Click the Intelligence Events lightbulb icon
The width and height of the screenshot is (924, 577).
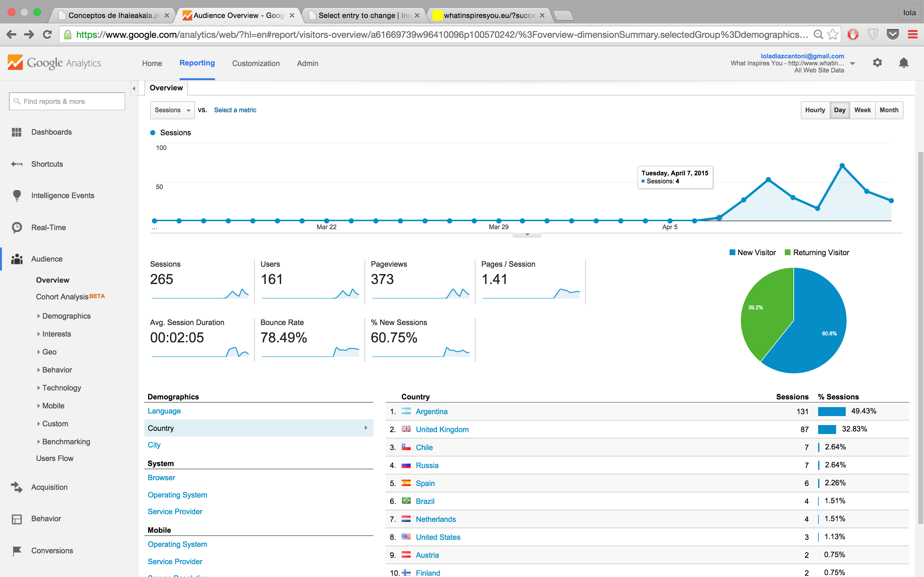click(x=16, y=196)
